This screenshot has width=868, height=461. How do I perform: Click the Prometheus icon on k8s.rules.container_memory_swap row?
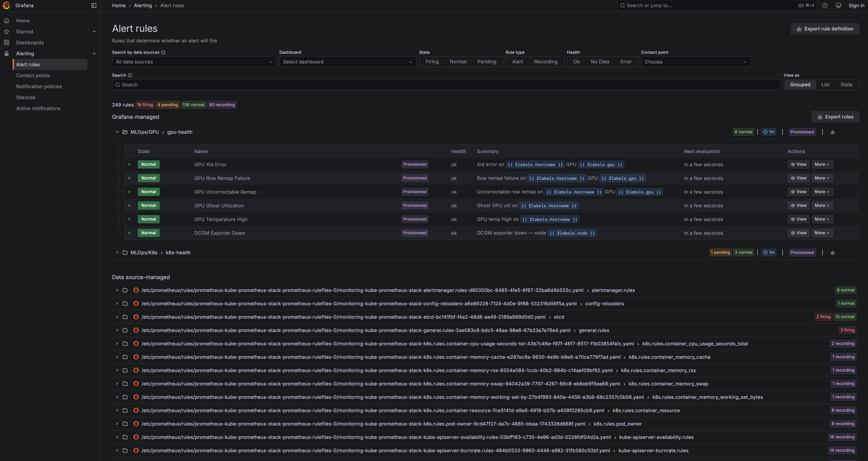136,384
